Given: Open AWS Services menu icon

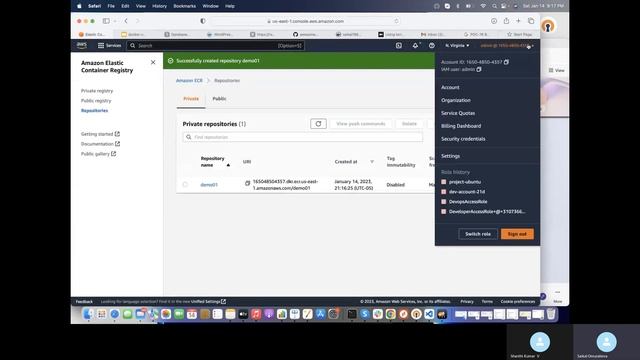Looking at the screenshot, I should (x=101, y=46).
